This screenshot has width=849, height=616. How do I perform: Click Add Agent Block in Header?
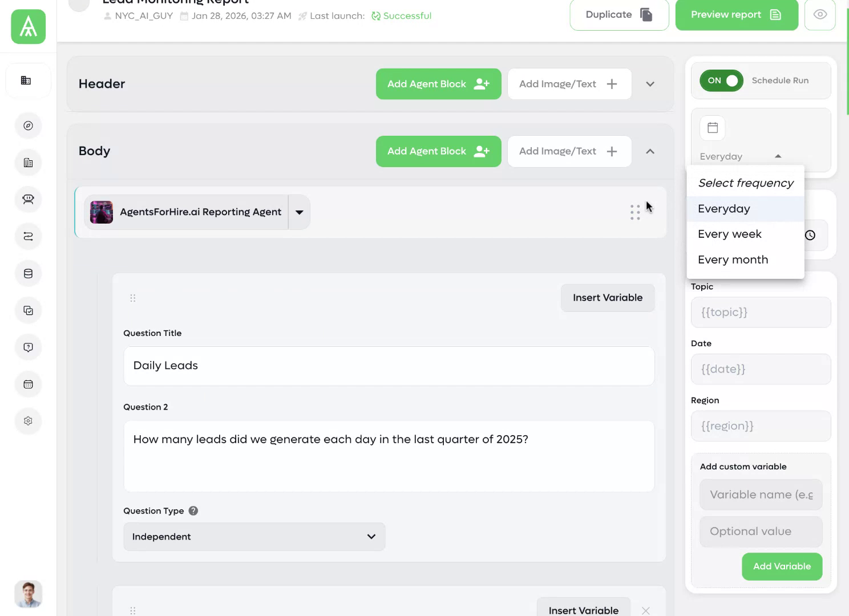[438, 84]
